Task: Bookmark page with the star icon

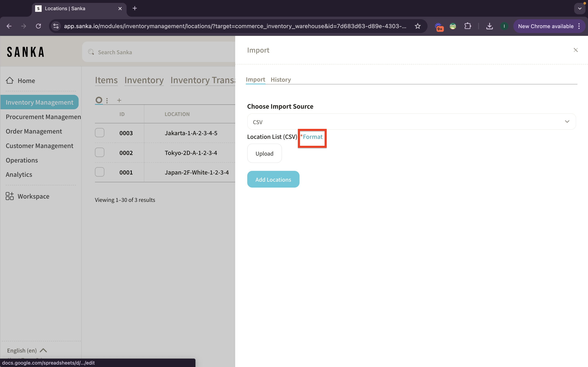Action: pyautogui.click(x=418, y=26)
